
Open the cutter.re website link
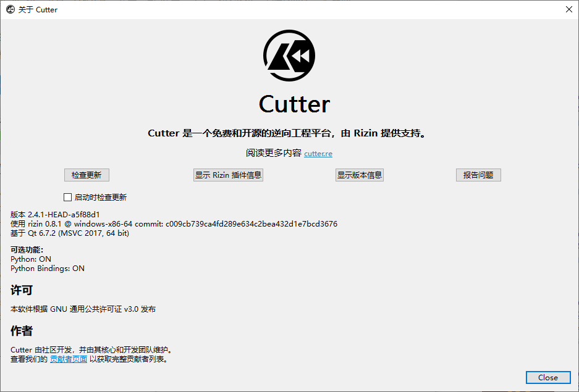[318, 154]
